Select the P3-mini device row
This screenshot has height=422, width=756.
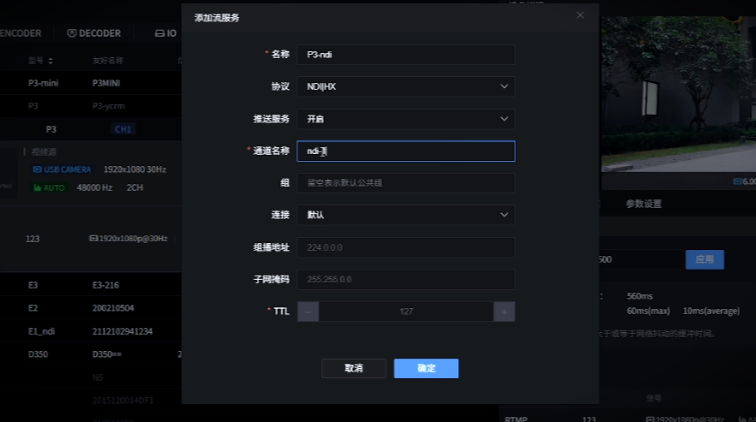coord(91,83)
